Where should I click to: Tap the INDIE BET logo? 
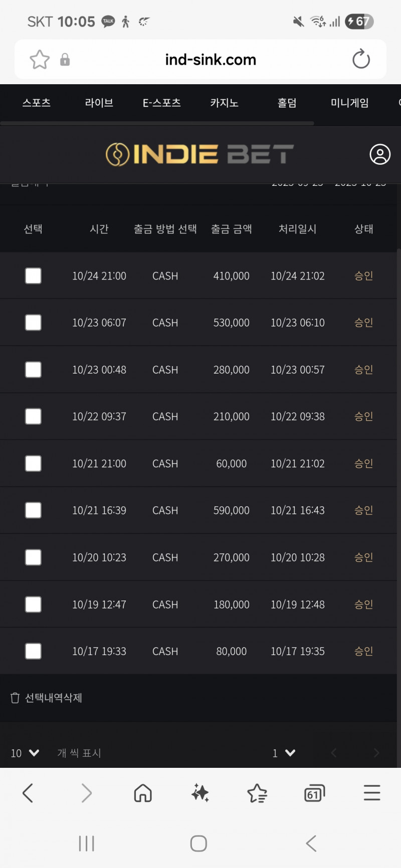(x=199, y=154)
